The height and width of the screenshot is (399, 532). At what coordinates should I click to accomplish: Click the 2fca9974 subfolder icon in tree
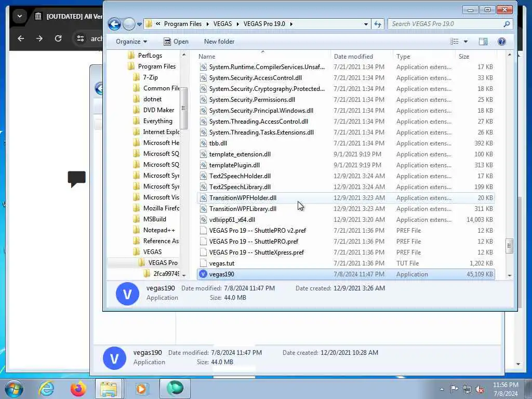pyautogui.click(x=147, y=273)
